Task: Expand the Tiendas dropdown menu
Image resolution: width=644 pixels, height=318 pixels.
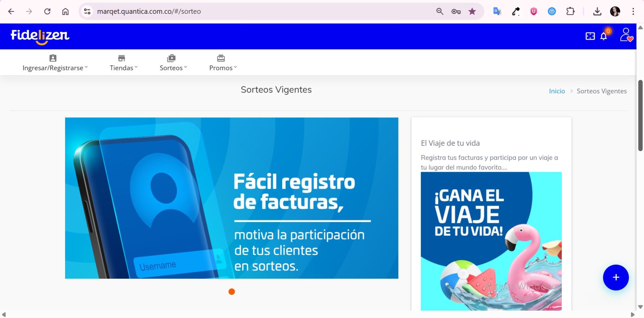Action: coord(123,63)
